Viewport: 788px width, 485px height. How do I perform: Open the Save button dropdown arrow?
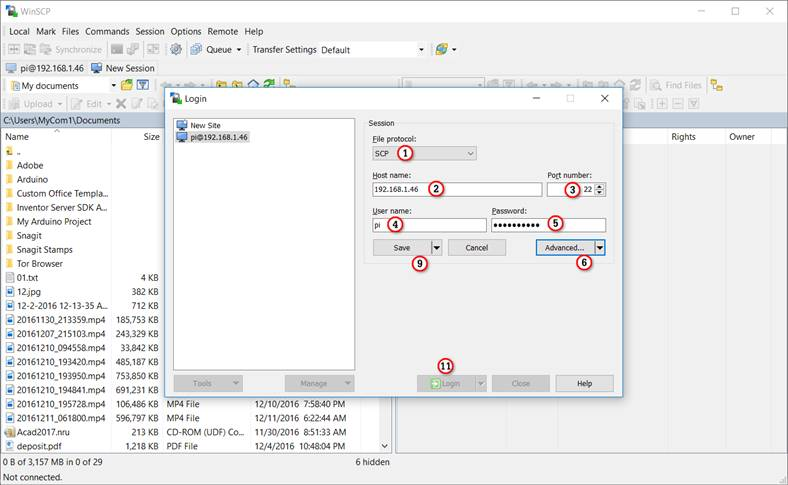tap(436, 248)
